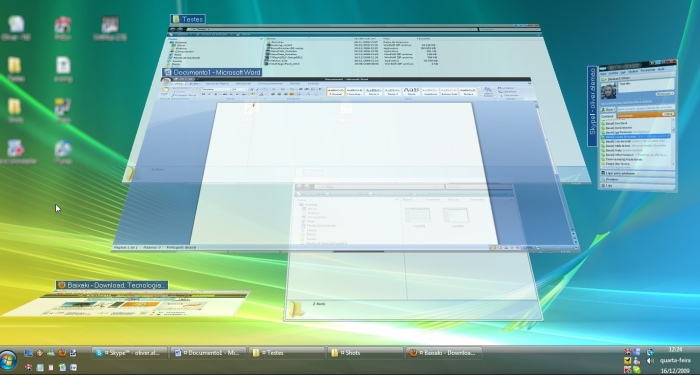Click Português (Brasil) in Word status bar
This screenshot has height=375, width=700.
[181, 247]
